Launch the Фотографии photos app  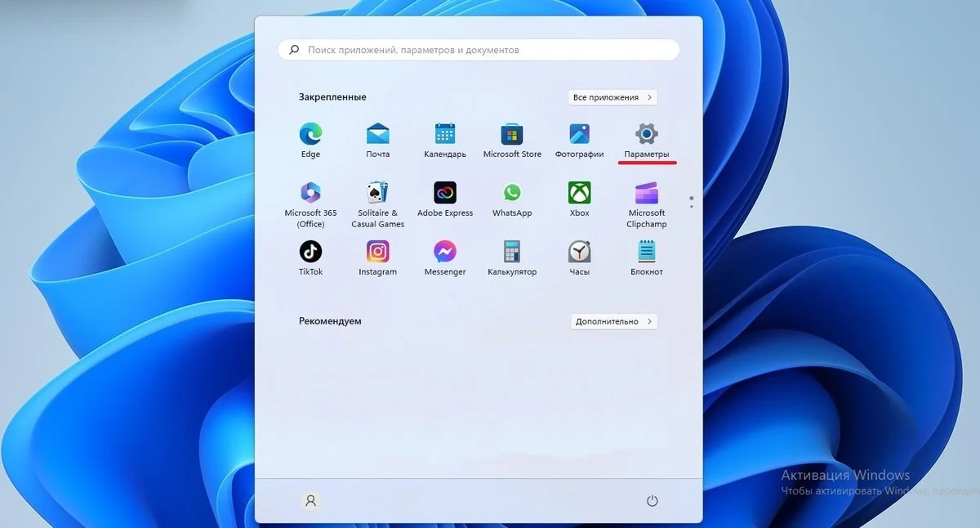pyautogui.click(x=579, y=140)
